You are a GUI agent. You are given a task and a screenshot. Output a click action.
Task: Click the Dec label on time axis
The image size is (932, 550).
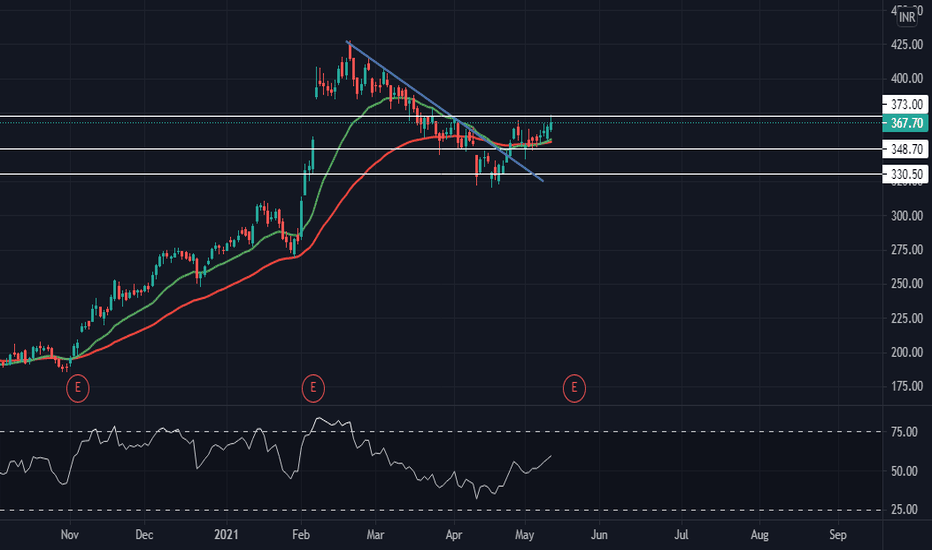(144, 535)
